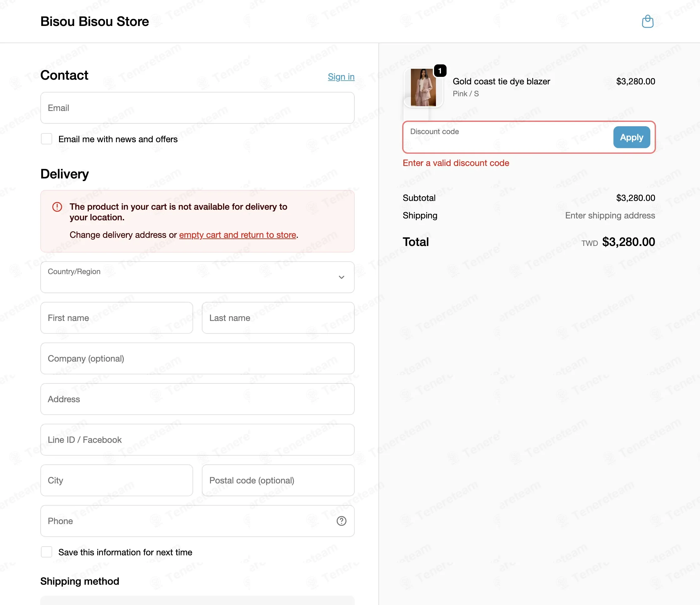Focus the Address input field
This screenshot has width=700, height=605.
197,399
